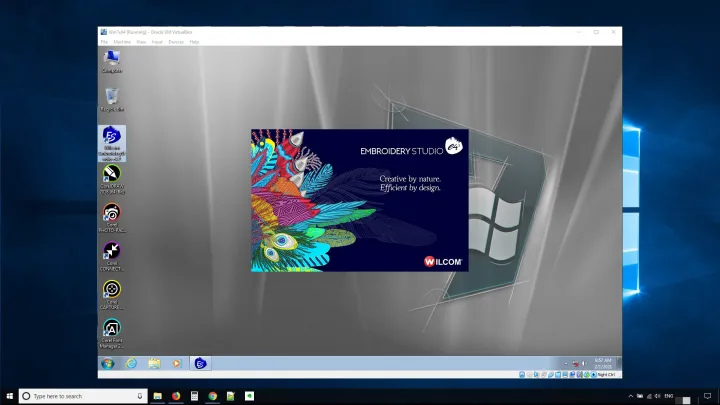Viewport: 720px width, 405px height.
Task: Select the Corel PHOTO-PAINT desktop shortcut
Action: (x=112, y=214)
